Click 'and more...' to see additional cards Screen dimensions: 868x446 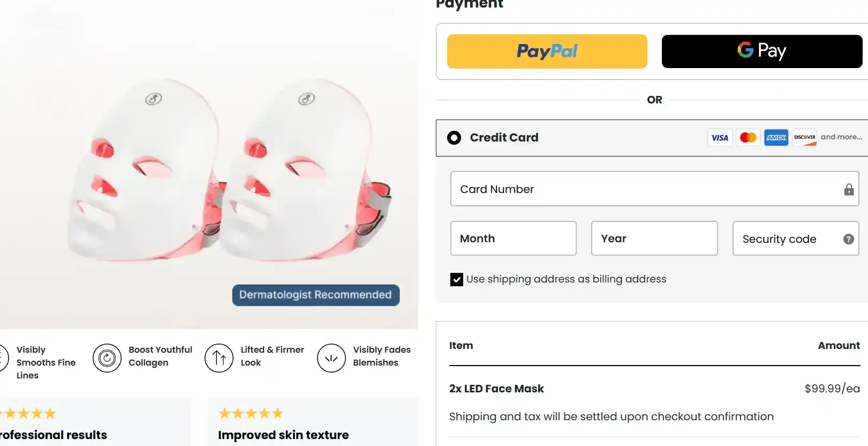tap(841, 137)
